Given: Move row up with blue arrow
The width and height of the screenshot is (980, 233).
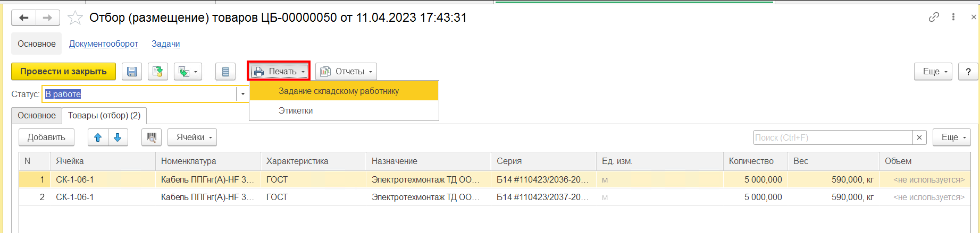Looking at the screenshot, I should [98, 137].
